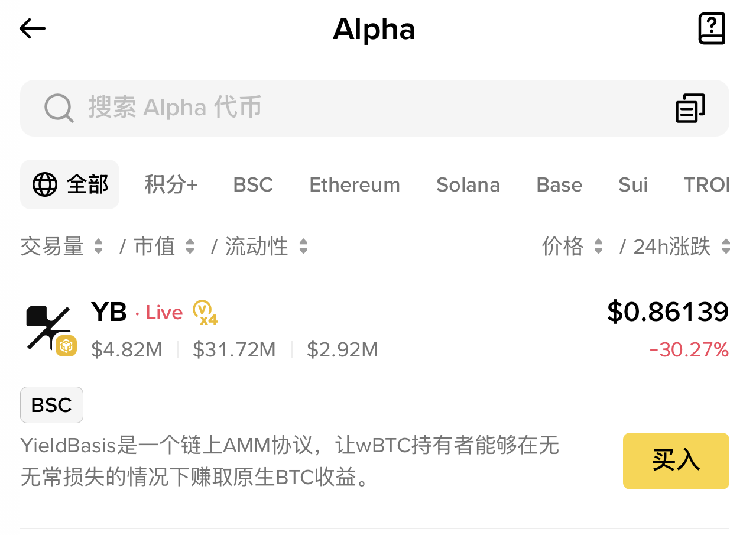Click the BNB chain badge on logo
756x535 pixels.
(66, 345)
